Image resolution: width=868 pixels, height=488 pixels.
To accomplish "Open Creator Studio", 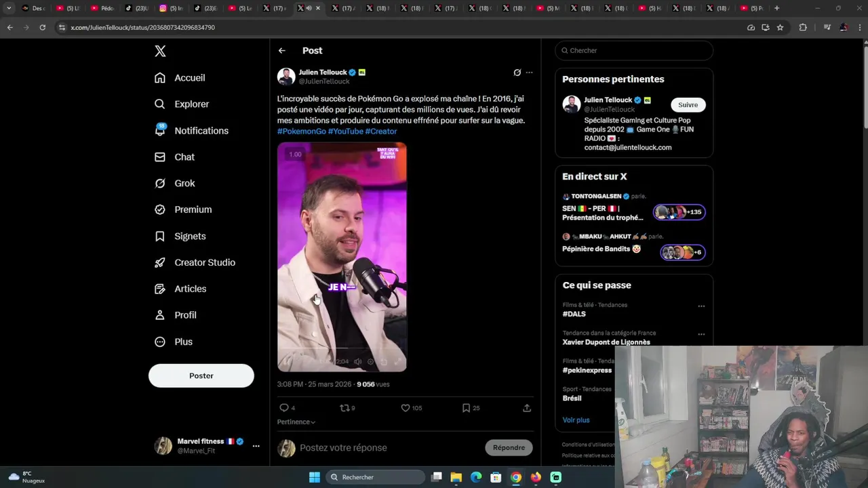I will point(195,262).
